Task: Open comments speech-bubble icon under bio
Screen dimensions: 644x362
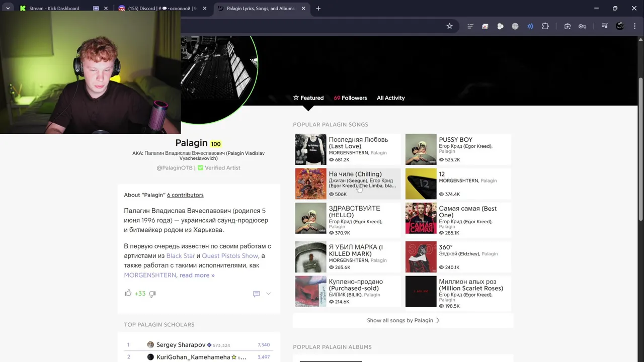Action: 256,294
